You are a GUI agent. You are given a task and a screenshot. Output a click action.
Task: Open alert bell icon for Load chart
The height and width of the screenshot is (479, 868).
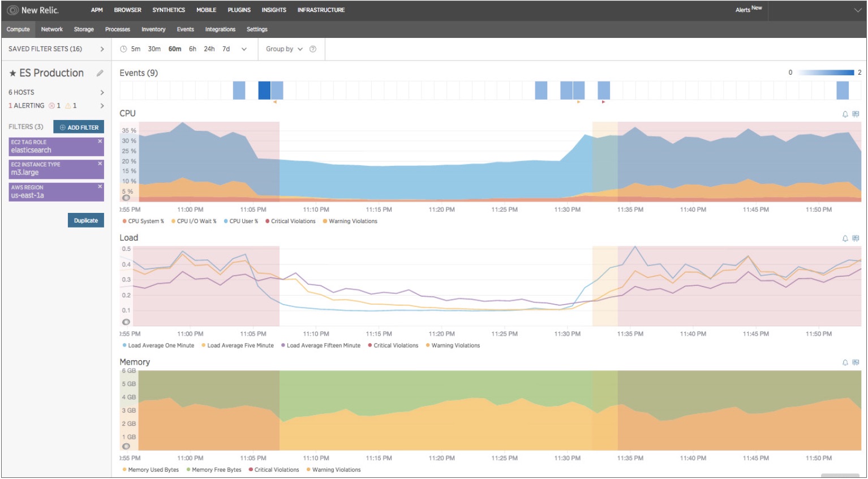click(845, 239)
